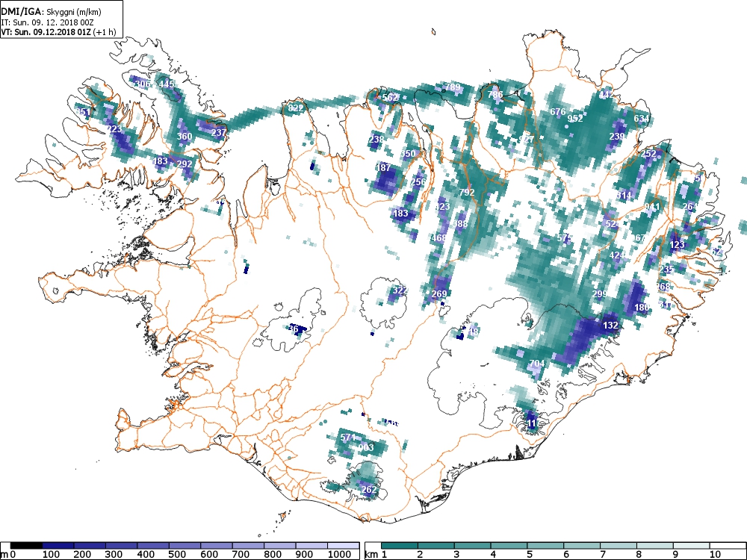Click the visibility value 264 on the map
The width and height of the screenshot is (747, 560).
(689, 206)
